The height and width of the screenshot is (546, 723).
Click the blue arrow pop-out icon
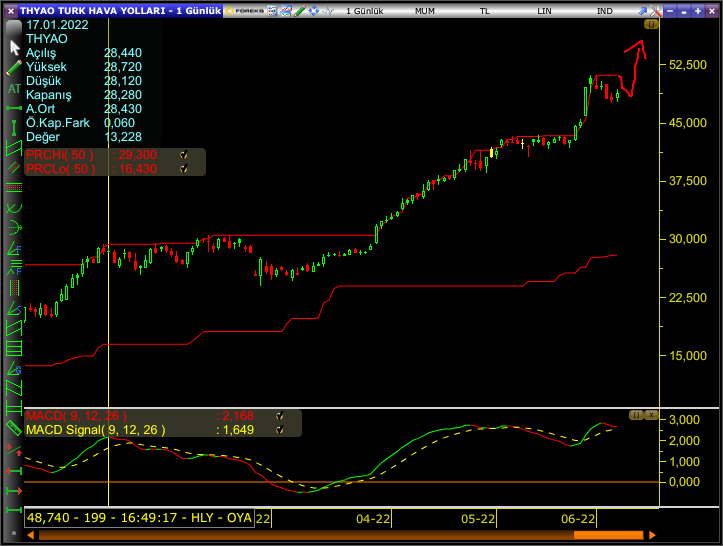pyautogui.click(x=642, y=11)
